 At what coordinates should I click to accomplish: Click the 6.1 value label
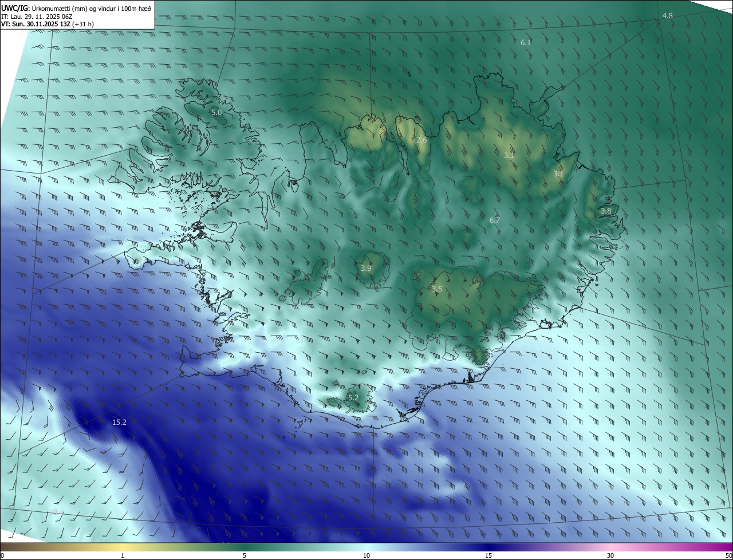click(526, 43)
